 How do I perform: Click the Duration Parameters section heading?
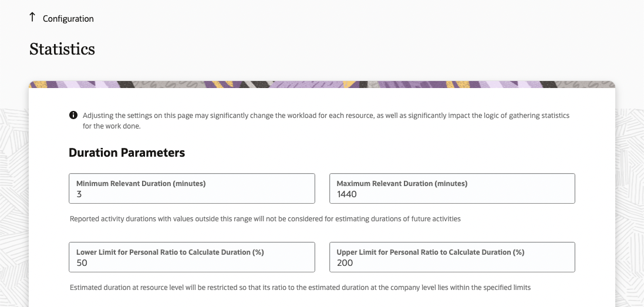pyautogui.click(x=127, y=153)
